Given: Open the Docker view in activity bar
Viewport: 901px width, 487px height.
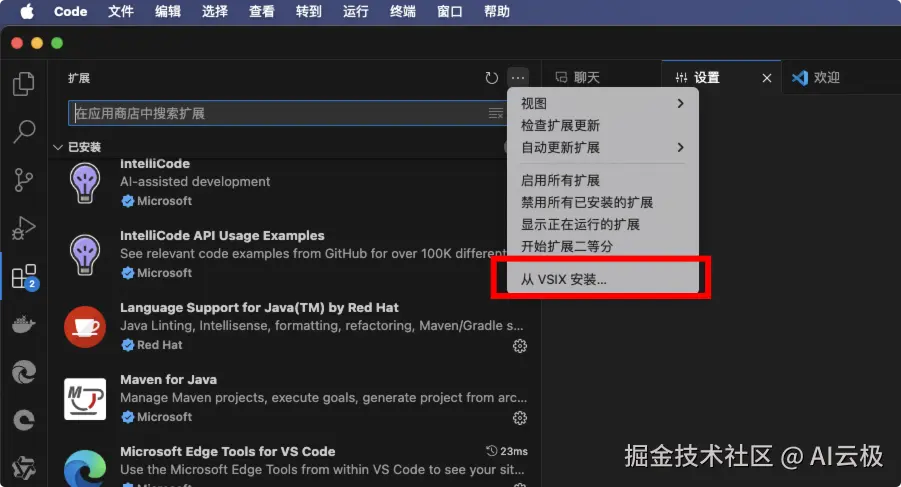Looking at the screenshot, I should pos(24,324).
